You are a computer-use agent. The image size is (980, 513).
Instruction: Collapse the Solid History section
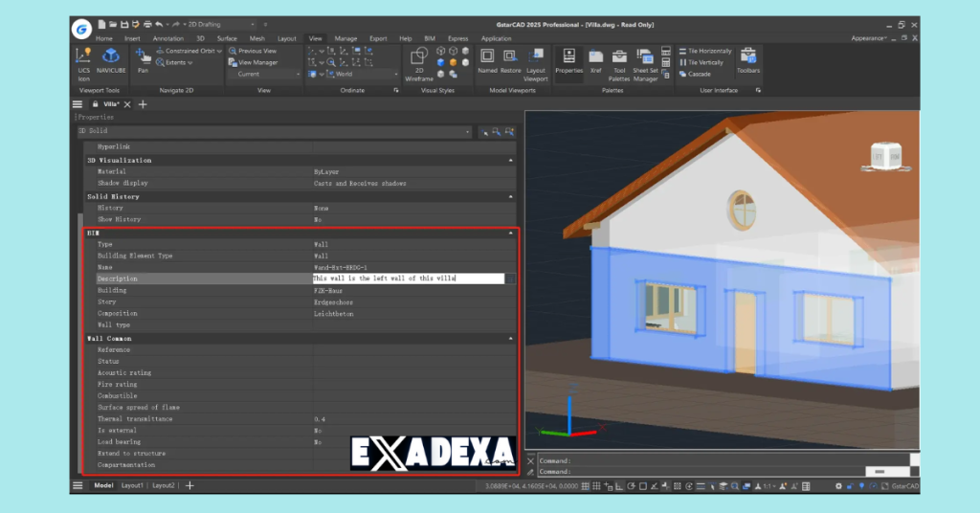(x=511, y=197)
